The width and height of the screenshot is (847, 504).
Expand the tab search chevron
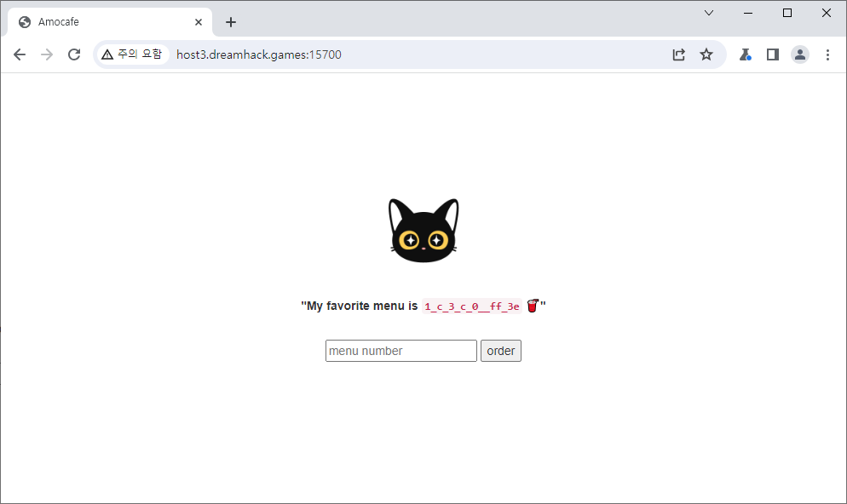click(x=709, y=13)
